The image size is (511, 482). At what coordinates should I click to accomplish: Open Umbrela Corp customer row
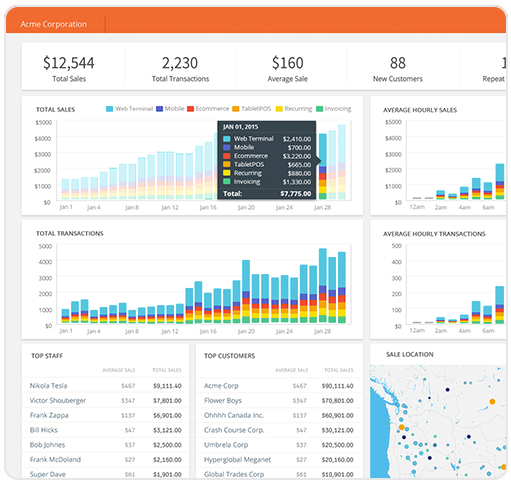[279, 445]
